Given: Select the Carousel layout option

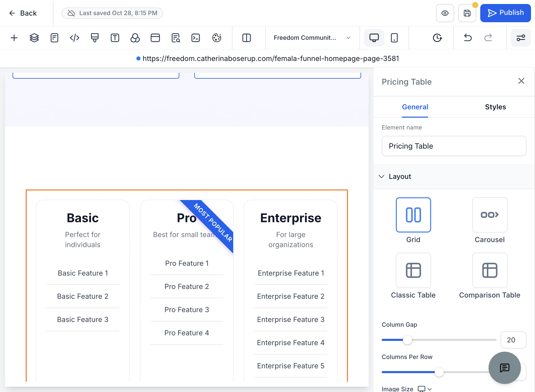Looking at the screenshot, I should [490, 215].
